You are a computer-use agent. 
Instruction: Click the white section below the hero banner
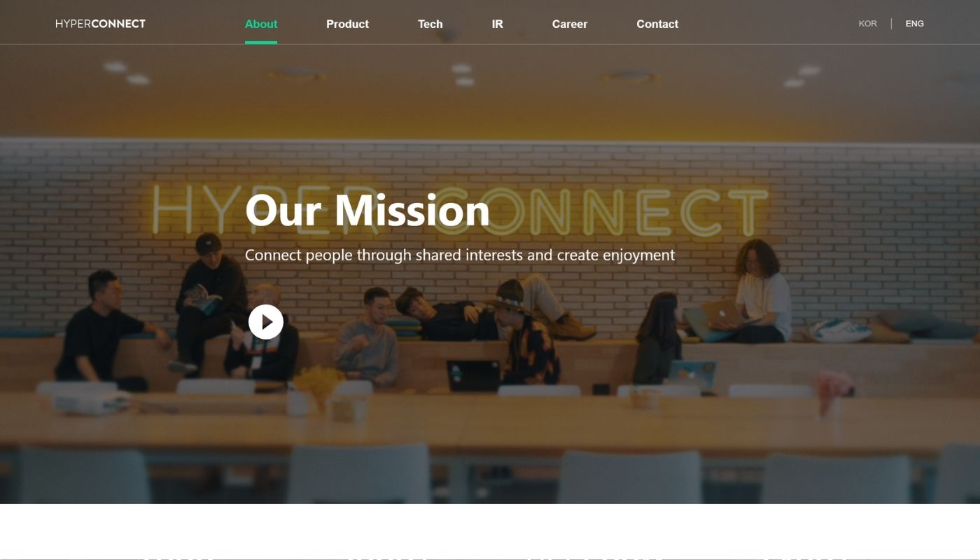(x=490, y=532)
